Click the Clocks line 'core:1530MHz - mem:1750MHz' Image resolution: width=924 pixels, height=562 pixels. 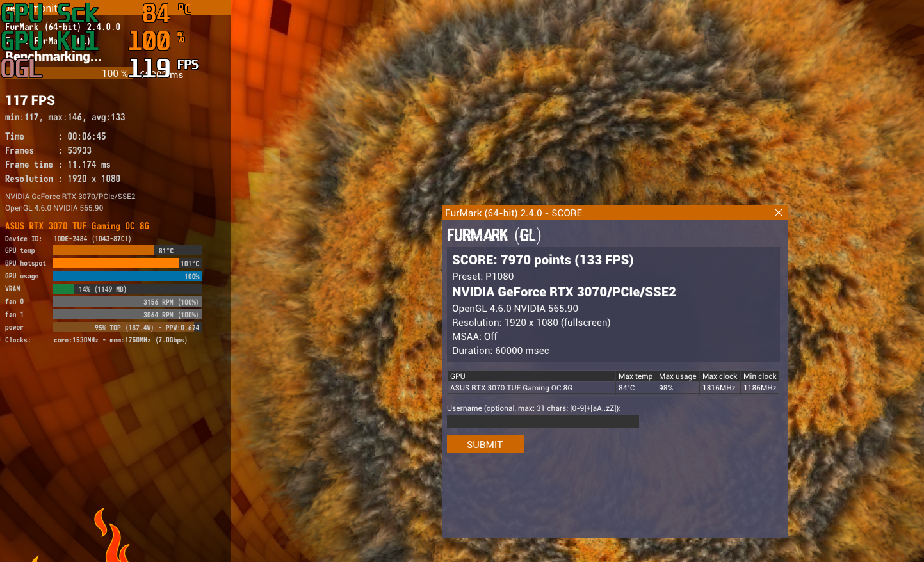tap(120, 340)
